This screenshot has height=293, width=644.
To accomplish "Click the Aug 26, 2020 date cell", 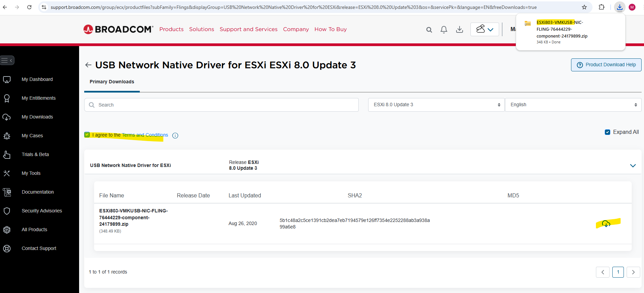I will click(x=243, y=224).
